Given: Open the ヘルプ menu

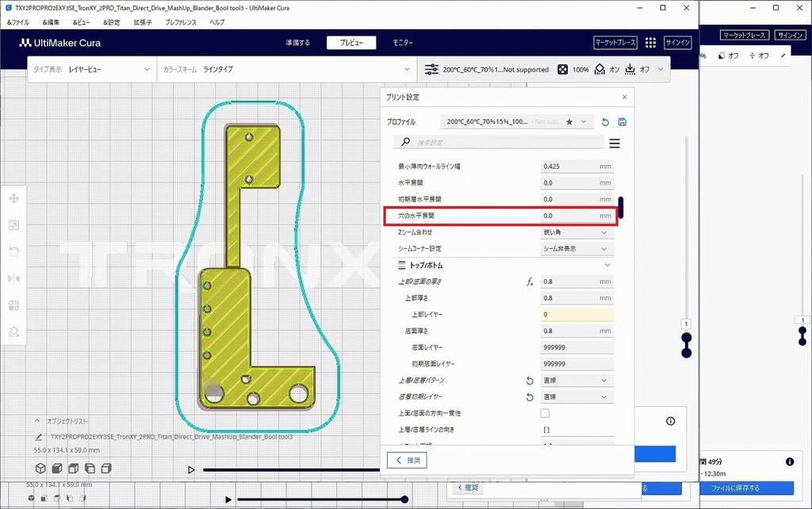Looking at the screenshot, I should [x=217, y=22].
